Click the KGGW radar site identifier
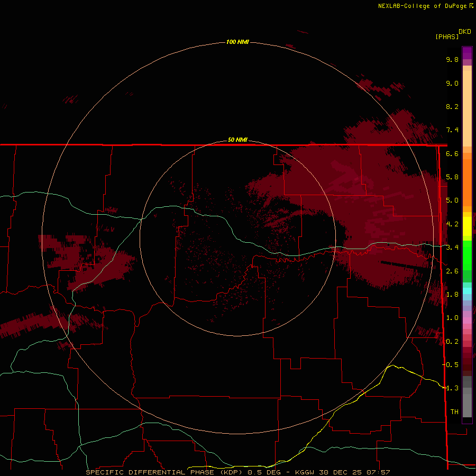Screen dimensions: 476x476 [x=305, y=472]
